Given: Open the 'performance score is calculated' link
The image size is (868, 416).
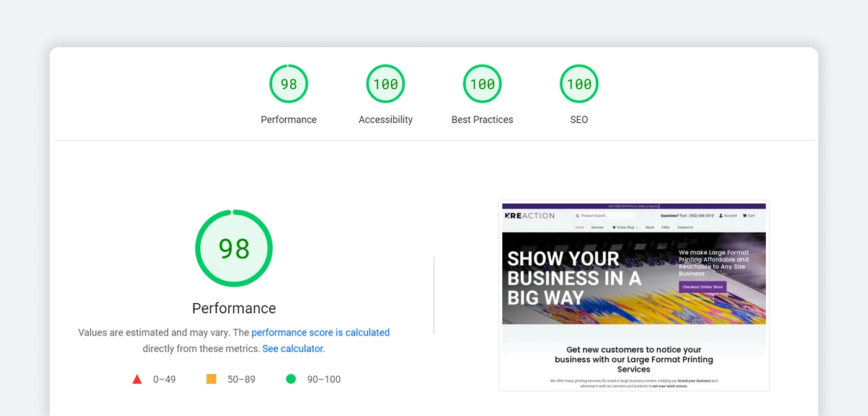Looking at the screenshot, I should coord(321,332).
